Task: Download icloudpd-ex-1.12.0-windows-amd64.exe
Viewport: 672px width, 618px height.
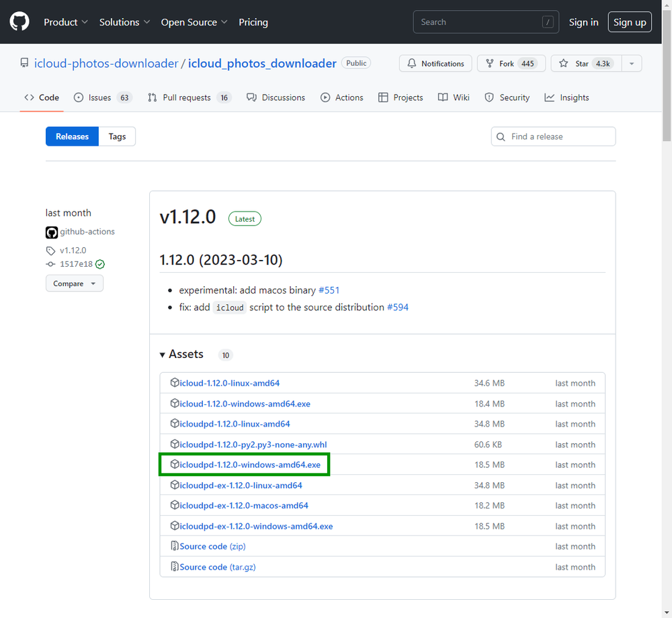Action: pos(256,526)
